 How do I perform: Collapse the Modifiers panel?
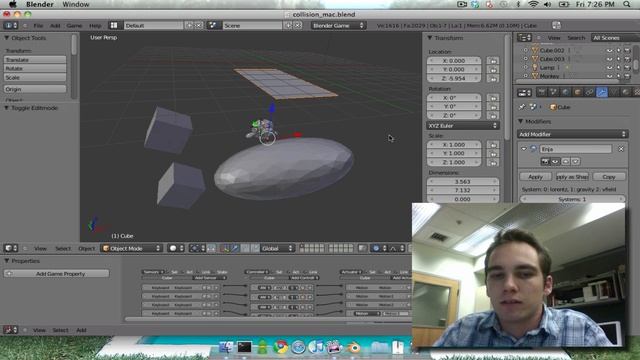click(520, 121)
